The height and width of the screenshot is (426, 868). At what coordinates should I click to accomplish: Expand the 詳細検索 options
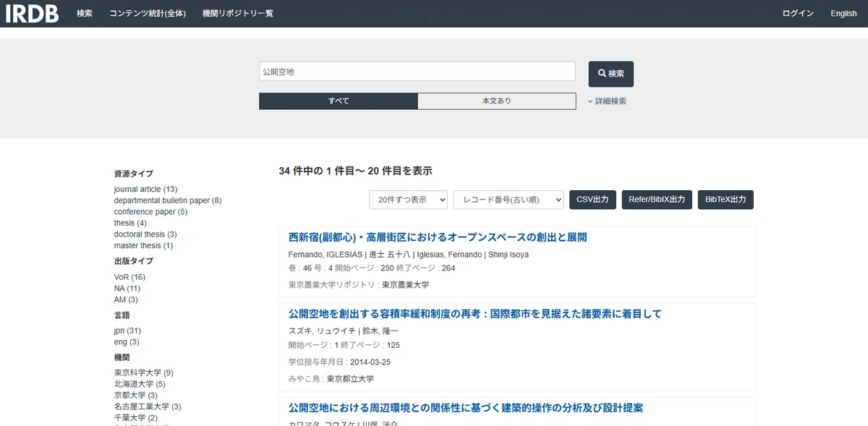click(608, 101)
